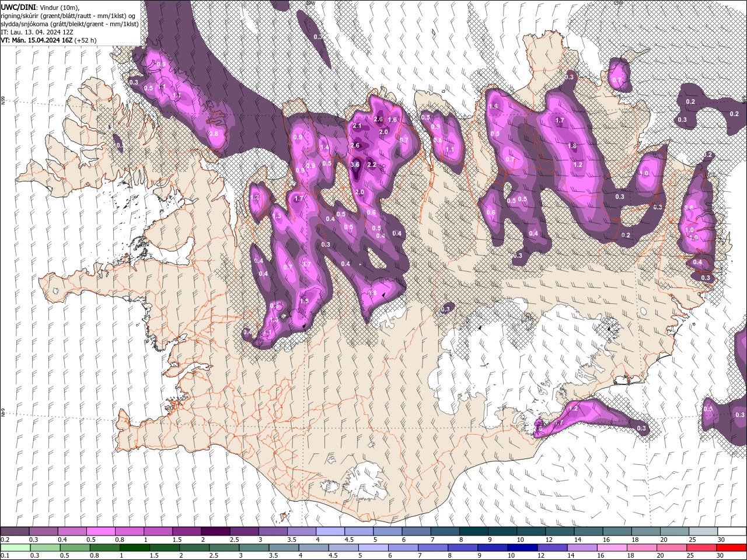
Task: Click the 3.6 snowfall maximum value on map
Action: tap(355, 164)
